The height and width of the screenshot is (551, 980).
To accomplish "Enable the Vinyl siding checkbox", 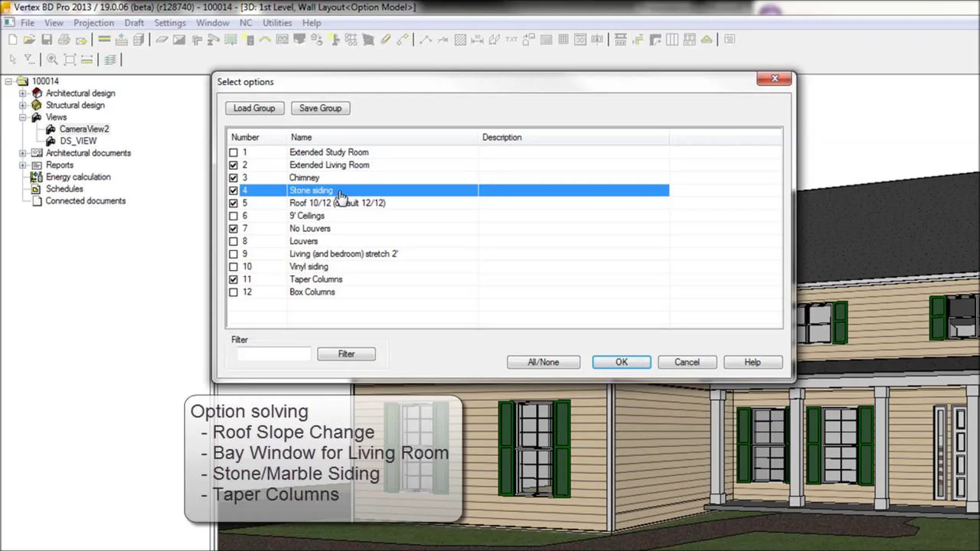I will pyautogui.click(x=234, y=266).
